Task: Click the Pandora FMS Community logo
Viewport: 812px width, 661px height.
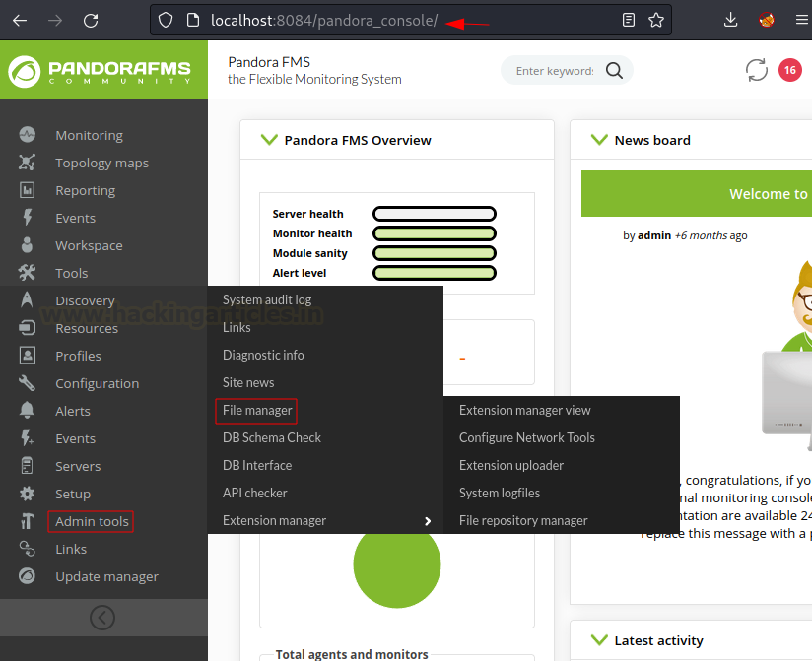Action: click(x=100, y=71)
